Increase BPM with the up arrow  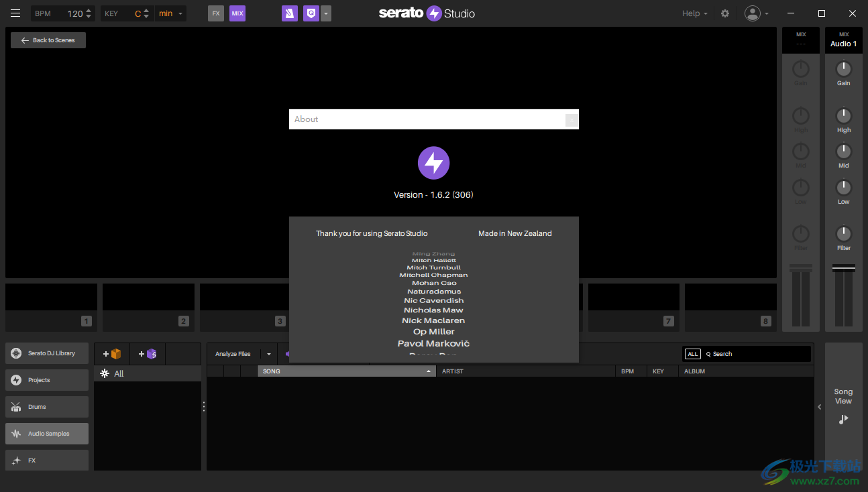click(x=89, y=10)
